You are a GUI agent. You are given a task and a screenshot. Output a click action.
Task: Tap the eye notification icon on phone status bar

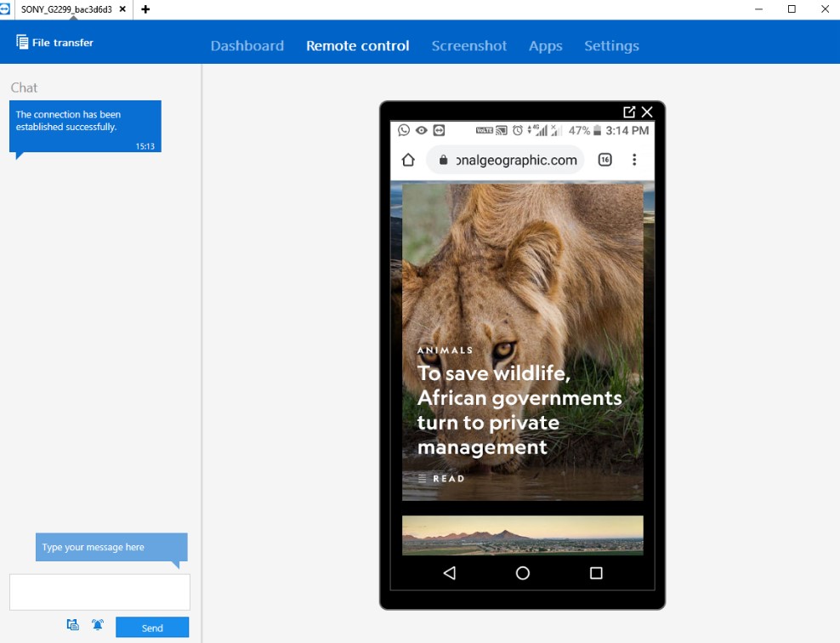[421, 130]
